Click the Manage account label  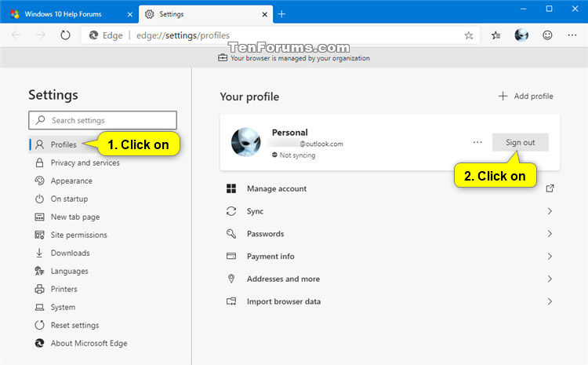pos(277,188)
